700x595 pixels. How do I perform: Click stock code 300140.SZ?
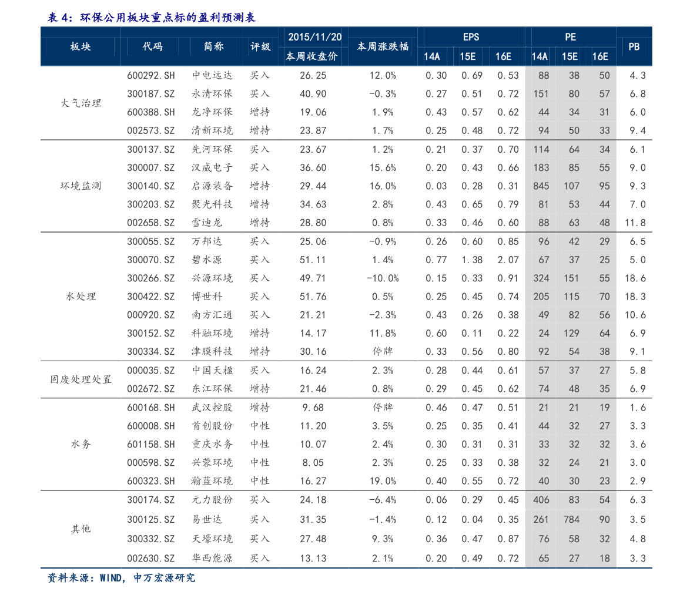click(151, 186)
